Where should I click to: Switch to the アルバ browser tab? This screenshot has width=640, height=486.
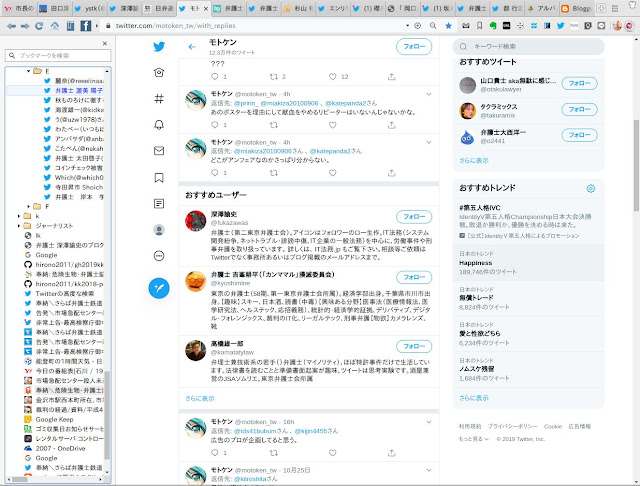pos(541,8)
